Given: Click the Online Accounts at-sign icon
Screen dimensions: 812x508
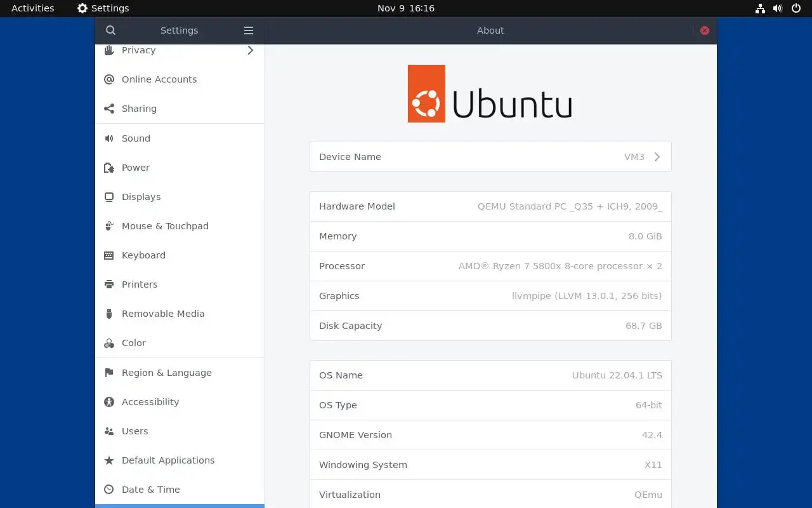Looking at the screenshot, I should [109, 79].
